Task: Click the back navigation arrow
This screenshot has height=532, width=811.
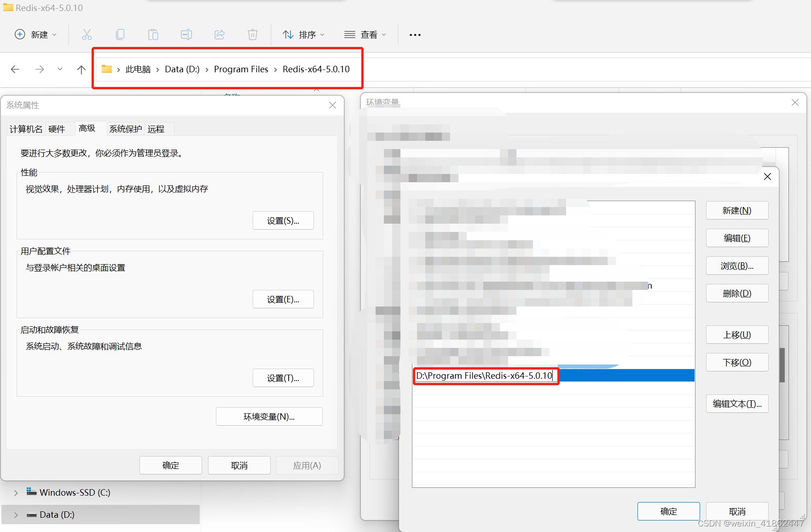Action: [x=15, y=69]
